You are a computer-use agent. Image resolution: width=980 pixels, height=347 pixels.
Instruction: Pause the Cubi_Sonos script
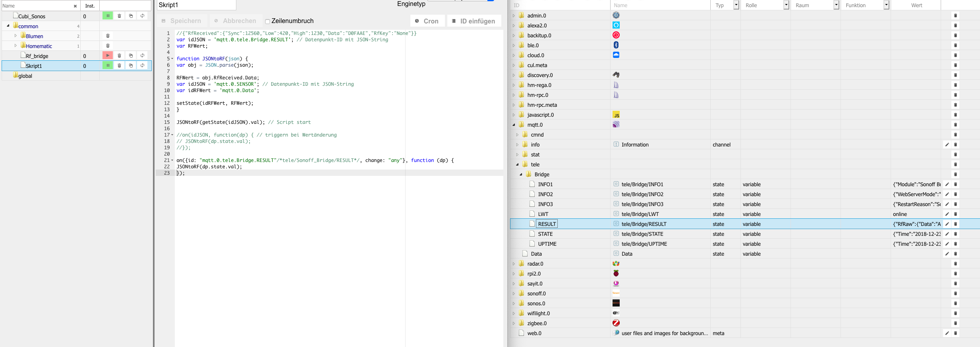(108, 16)
